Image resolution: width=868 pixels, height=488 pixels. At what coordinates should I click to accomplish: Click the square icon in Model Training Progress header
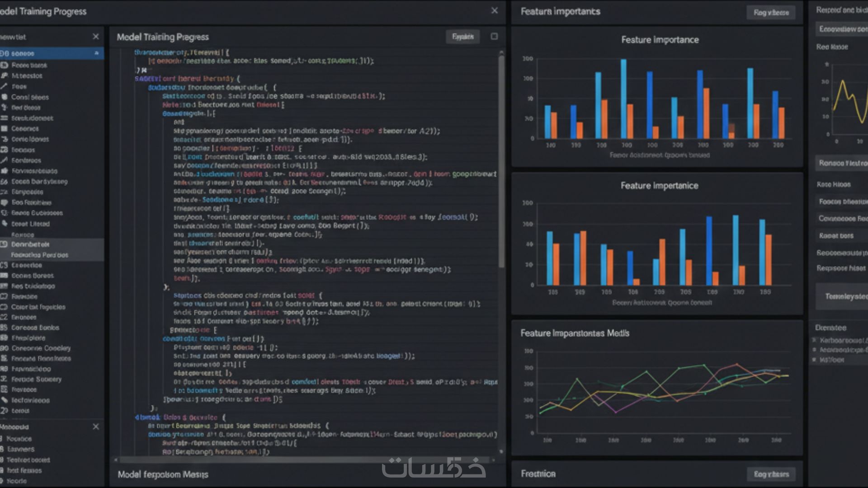click(x=494, y=37)
